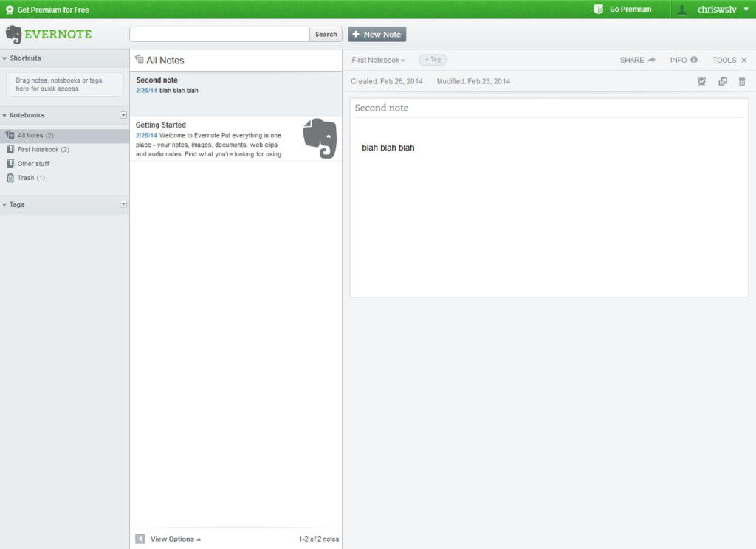The width and height of the screenshot is (756, 549).
Task: Click the Other stuff notebook icon
Action: [x=10, y=163]
